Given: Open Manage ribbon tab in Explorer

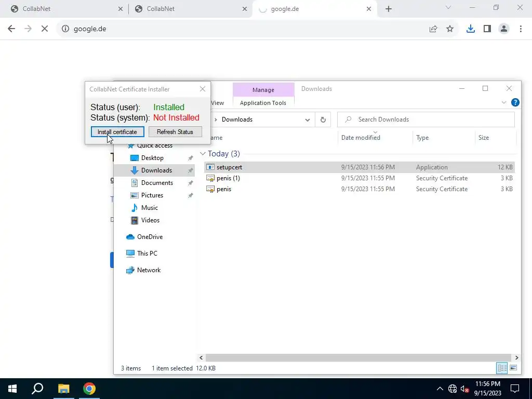Looking at the screenshot, I should click(x=263, y=90).
